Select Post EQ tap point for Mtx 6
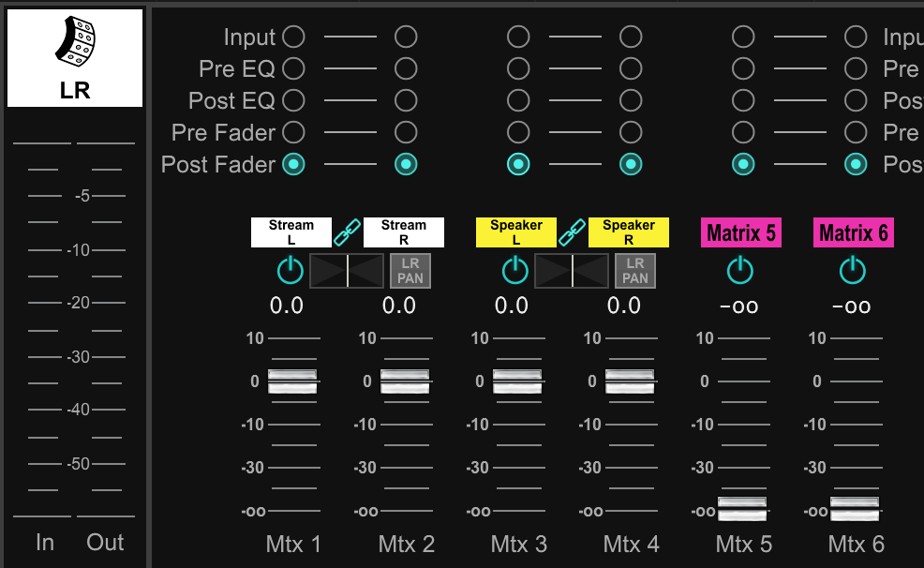 coord(856,100)
